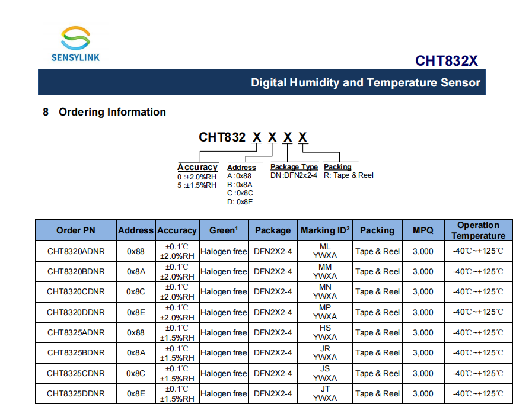532x404 pixels.
Task: Select the CHT8320ADNR part number cell
Action: point(76,251)
